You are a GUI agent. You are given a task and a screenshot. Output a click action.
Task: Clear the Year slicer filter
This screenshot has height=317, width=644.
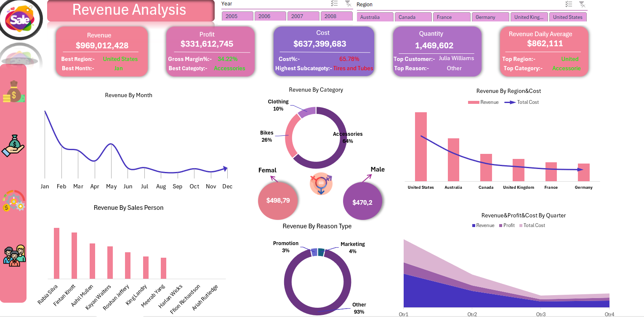click(x=348, y=4)
